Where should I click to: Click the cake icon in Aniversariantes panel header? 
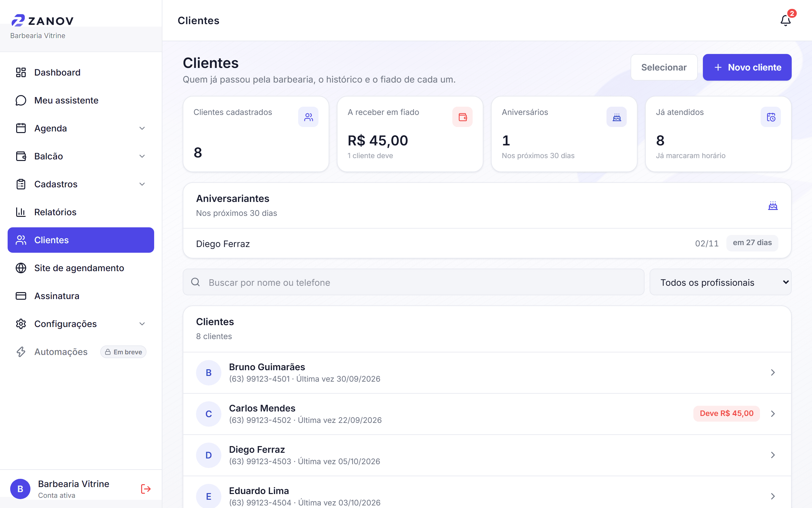773,206
